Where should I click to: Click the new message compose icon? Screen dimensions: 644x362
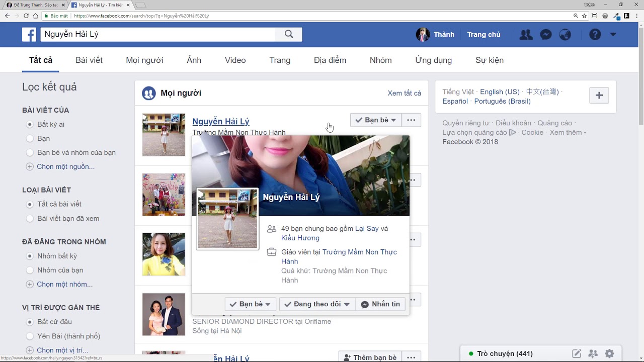(577, 353)
